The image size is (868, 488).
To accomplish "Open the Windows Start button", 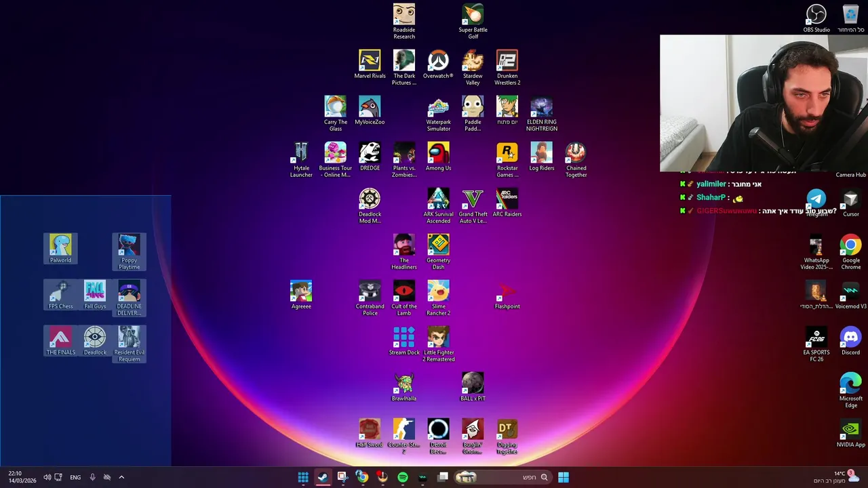I will pos(564,477).
